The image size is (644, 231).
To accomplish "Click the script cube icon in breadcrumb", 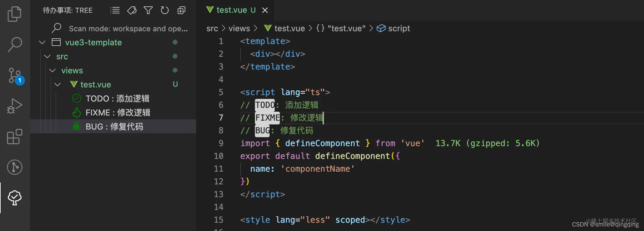I will pyautogui.click(x=381, y=28).
